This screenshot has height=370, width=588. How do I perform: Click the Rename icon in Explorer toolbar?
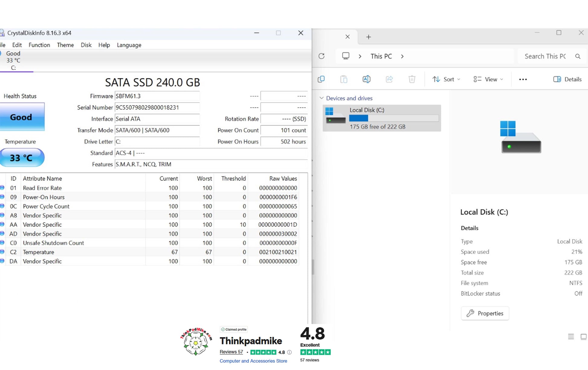(x=367, y=79)
